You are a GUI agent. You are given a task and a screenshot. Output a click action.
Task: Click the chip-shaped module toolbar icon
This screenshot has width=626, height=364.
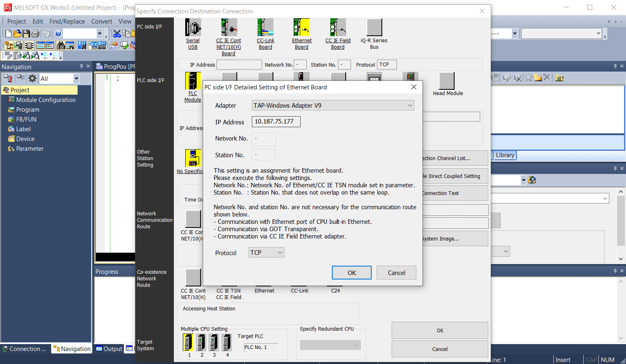pos(29,45)
